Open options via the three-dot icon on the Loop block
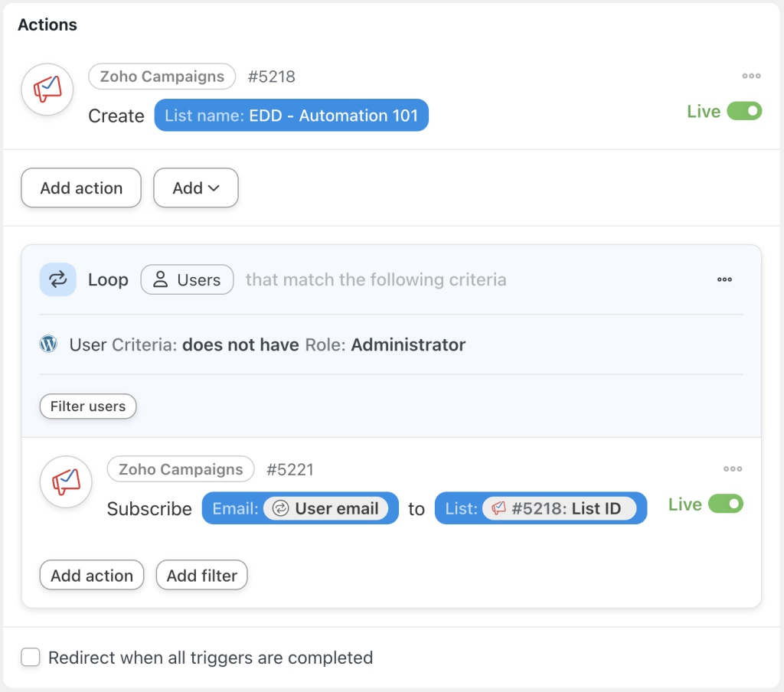Image resolution: width=784 pixels, height=692 pixels. (724, 279)
